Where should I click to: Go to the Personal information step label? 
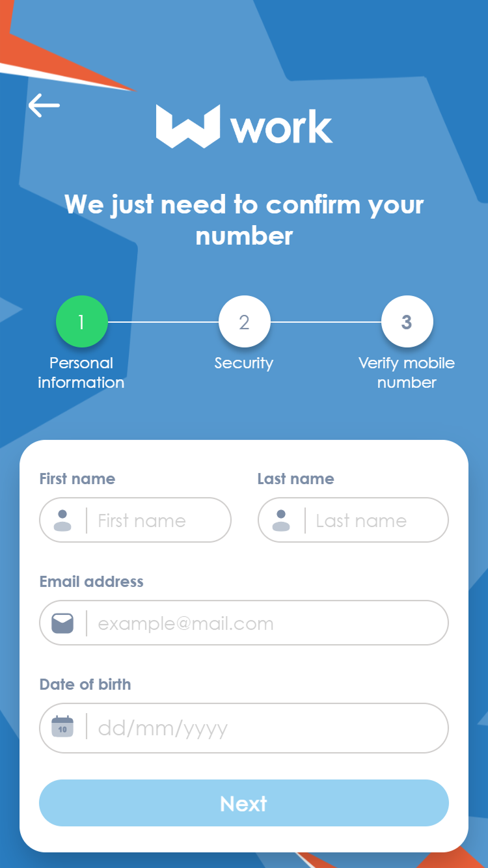81,373
